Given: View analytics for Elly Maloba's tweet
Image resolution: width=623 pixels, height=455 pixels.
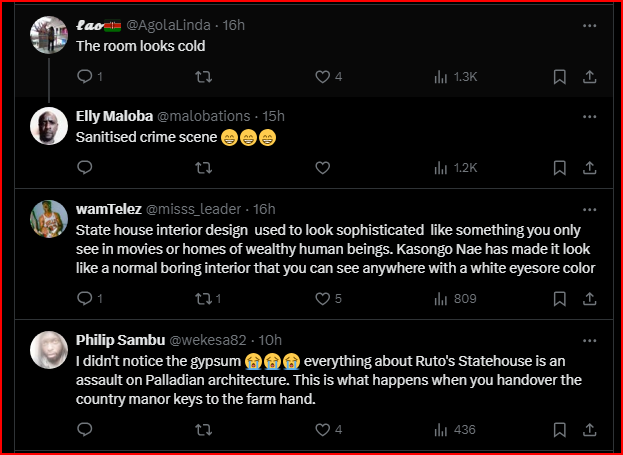Looking at the screenshot, I should tap(441, 167).
